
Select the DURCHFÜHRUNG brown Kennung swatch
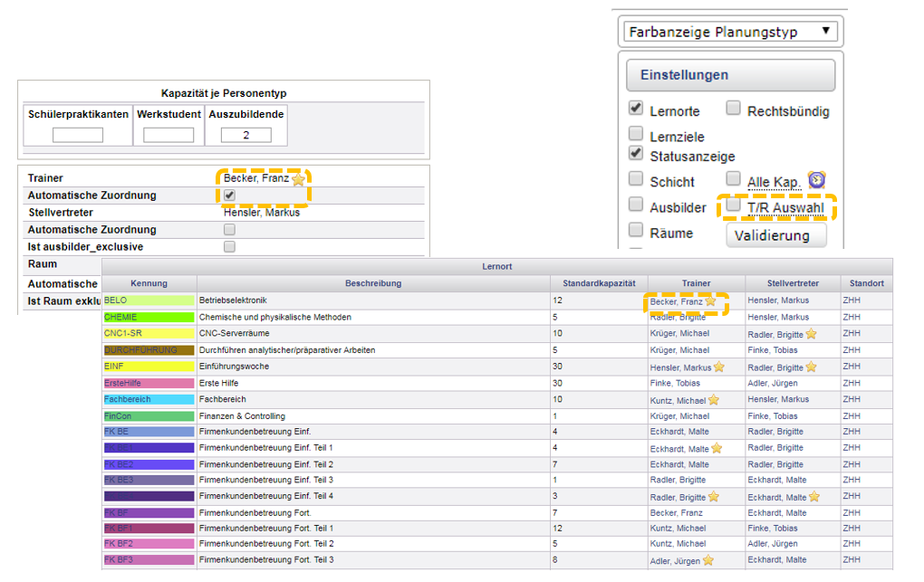149,350
